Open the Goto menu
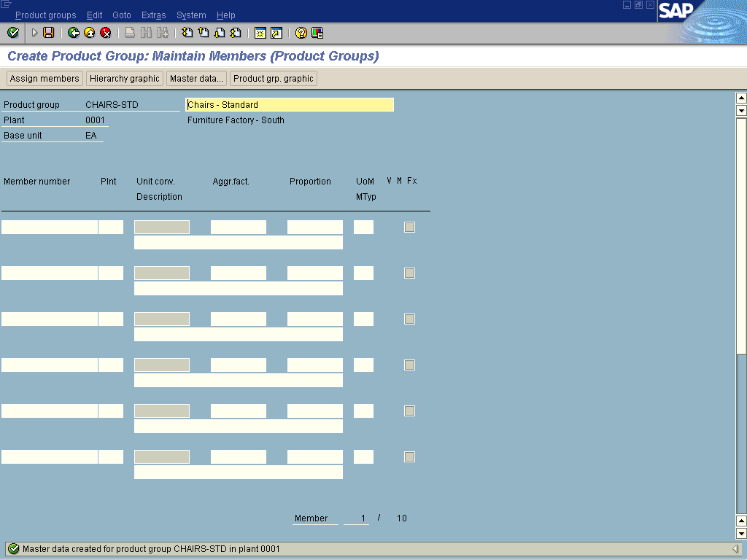The height and width of the screenshot is (560, 747). click(122, 15)
